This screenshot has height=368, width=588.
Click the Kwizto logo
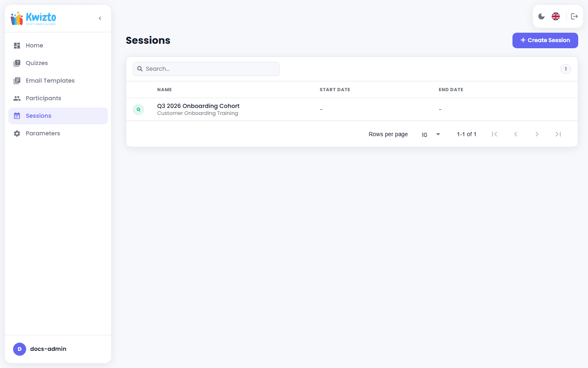coord(33,18)
